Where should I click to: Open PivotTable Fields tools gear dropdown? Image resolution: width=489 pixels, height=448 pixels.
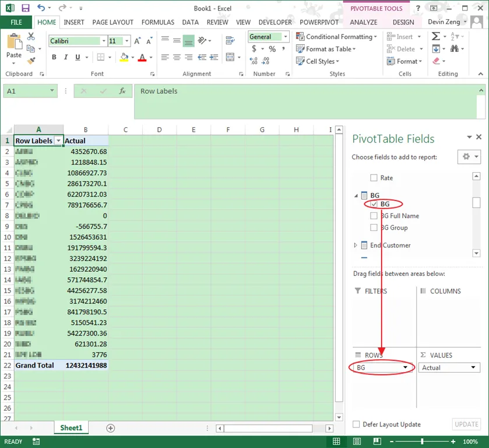(x=469, y=157)
